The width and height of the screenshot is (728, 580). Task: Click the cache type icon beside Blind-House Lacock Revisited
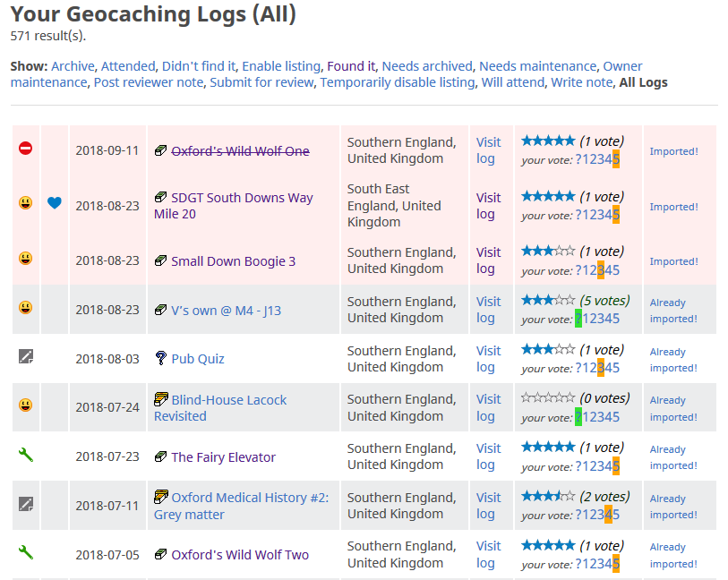pyautogui.click(x=161, y=399)
